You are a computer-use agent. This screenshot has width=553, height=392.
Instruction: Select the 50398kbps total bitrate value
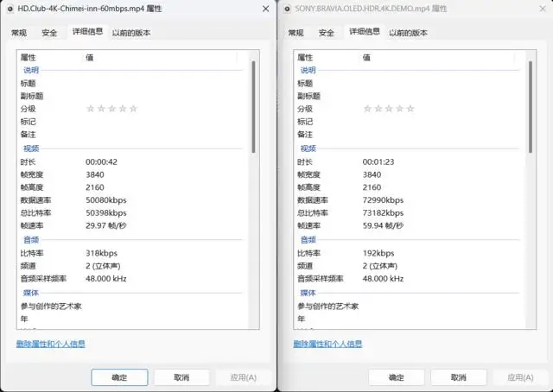[106, 213]
